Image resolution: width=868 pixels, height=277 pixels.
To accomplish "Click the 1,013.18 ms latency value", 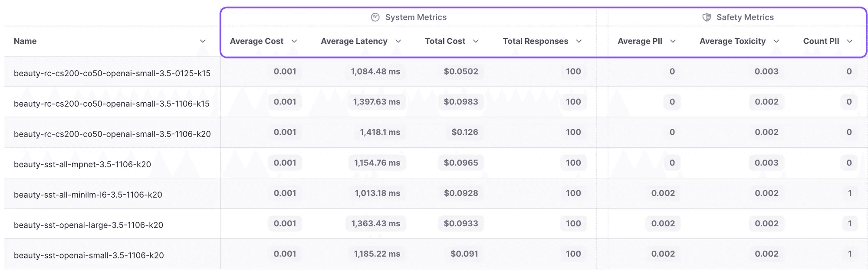I will [x=377, y=193].
